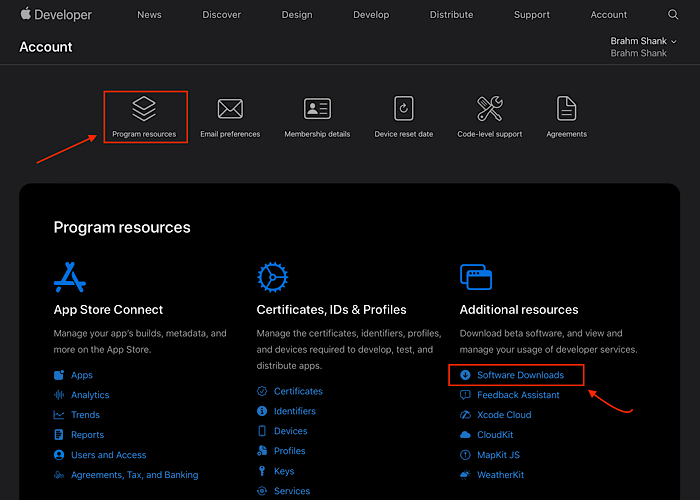Click the Certificates, IDs & Profiles heading
The image size is (700, 500).
(x=331, y=309)
